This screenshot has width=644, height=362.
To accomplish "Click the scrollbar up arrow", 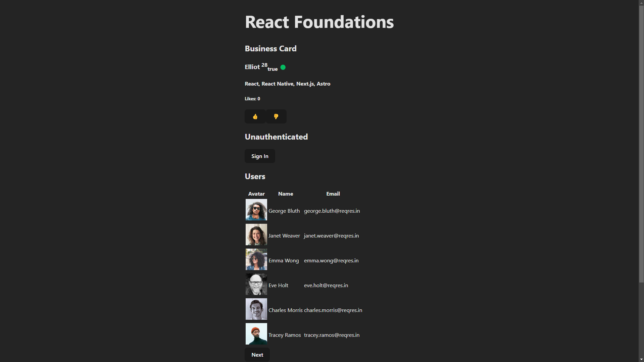I will point(641,3).
